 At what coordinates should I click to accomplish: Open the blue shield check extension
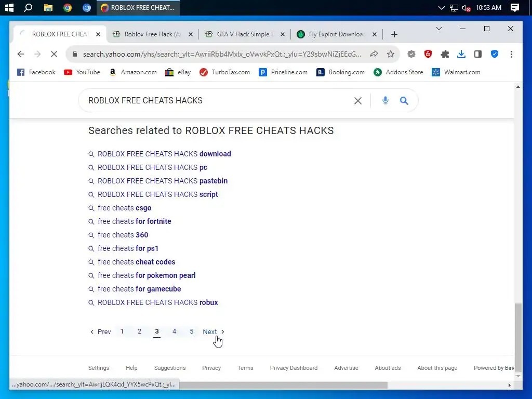pos(495,54)
